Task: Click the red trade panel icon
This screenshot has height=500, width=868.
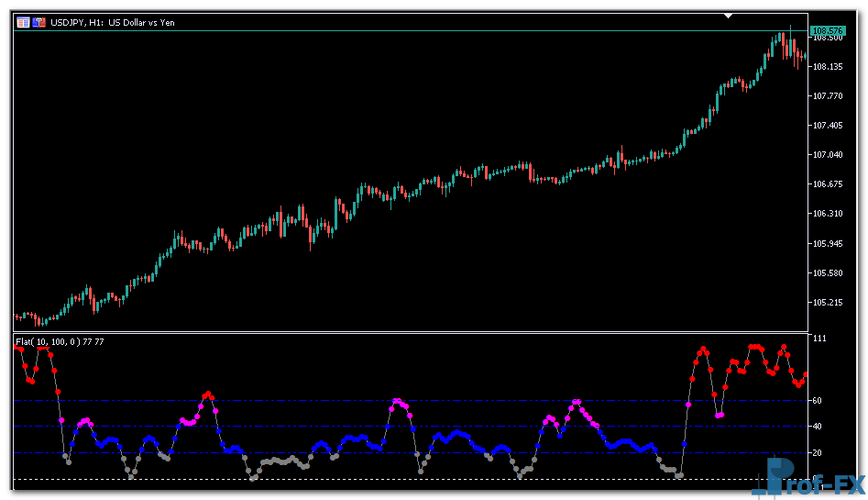Action: pos(39,22)
